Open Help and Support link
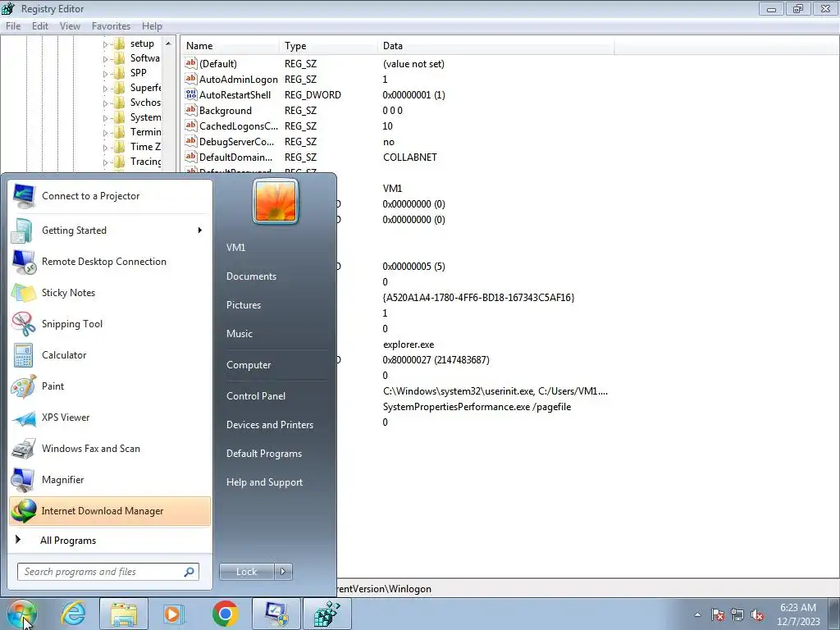The height and width of the screenshot is (630, 840). (264, 482)
